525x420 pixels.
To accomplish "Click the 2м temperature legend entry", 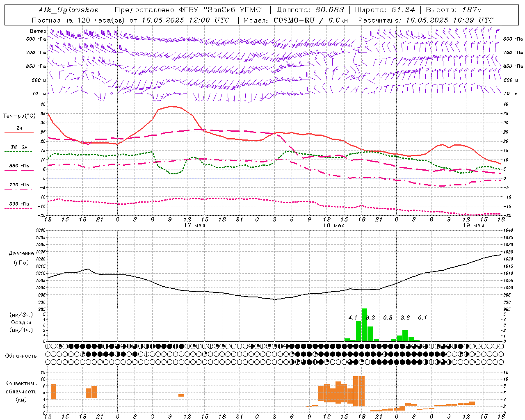I will tap(19, 128).
